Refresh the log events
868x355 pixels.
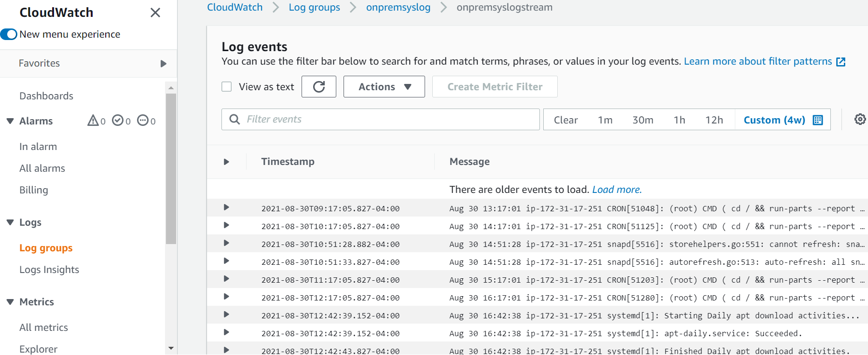319,87
